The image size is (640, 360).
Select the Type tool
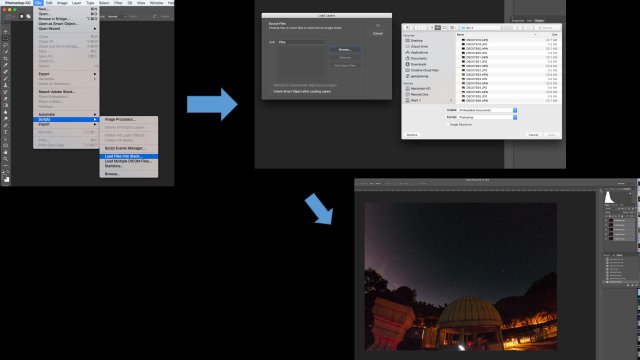point(5,132)
